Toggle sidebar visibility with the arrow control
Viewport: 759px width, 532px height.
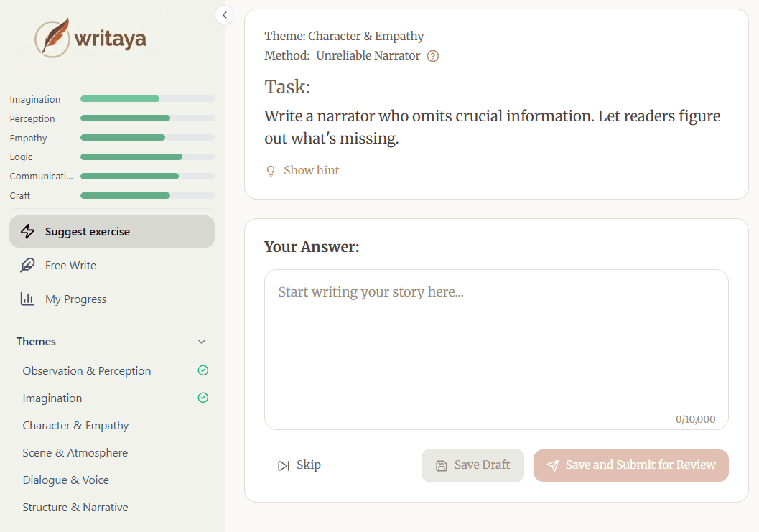(224, 14)
